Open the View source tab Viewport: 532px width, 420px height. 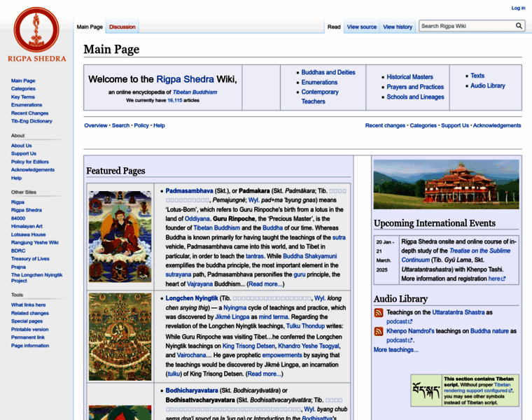pos(362,27)
